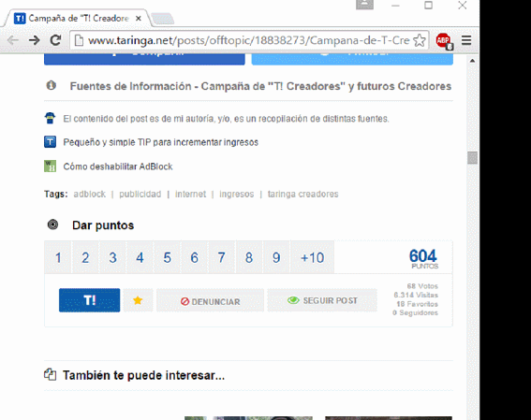This screenshot has height=420, width=531.
Task: Focus the taringa.net address bar
Action: point(249,40)
